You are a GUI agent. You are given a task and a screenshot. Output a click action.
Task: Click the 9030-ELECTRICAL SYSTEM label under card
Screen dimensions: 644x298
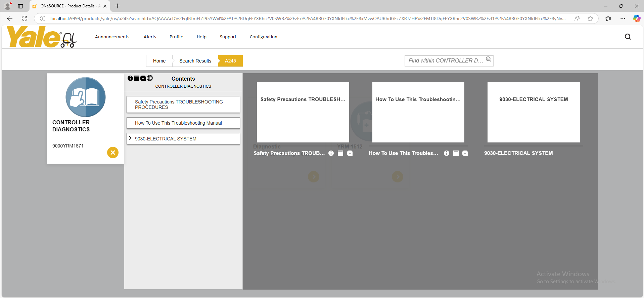[x=518, y=153]
